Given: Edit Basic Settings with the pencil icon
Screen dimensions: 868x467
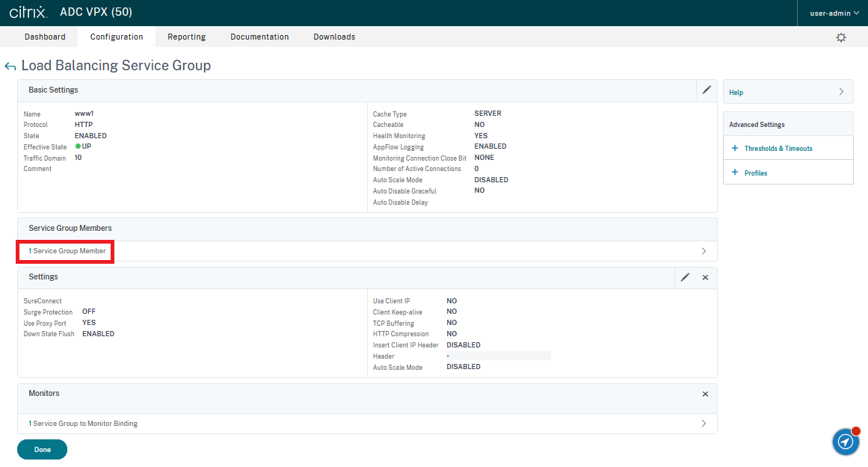Looking at the screenshot, I should click(707, 90).
